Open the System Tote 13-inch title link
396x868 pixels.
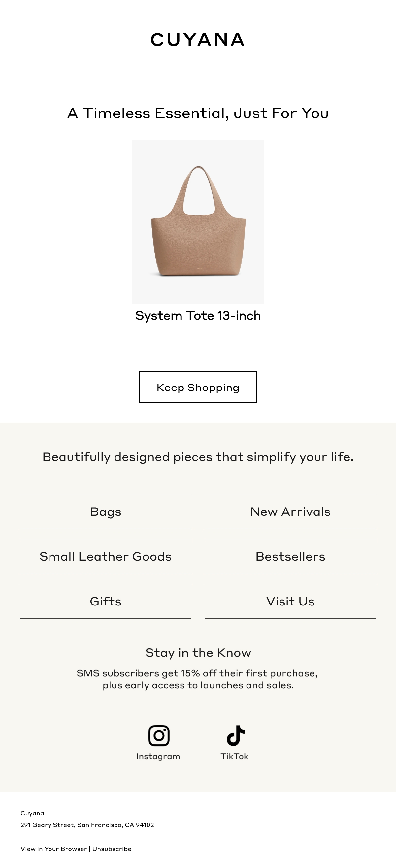(x=198, y=316)
